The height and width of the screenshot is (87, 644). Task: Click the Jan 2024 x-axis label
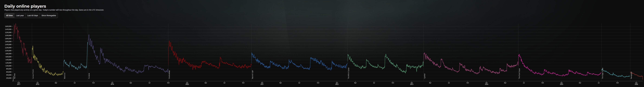487,83
